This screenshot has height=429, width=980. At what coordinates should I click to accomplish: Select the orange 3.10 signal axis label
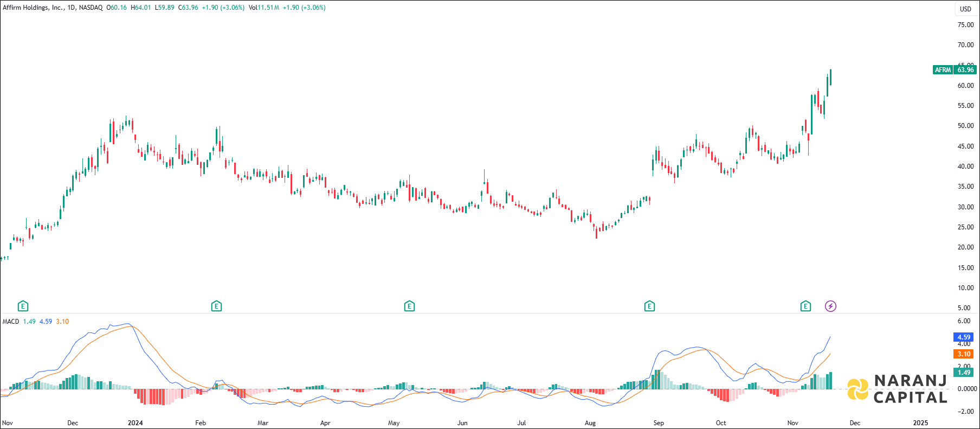(x=964, y=354)
